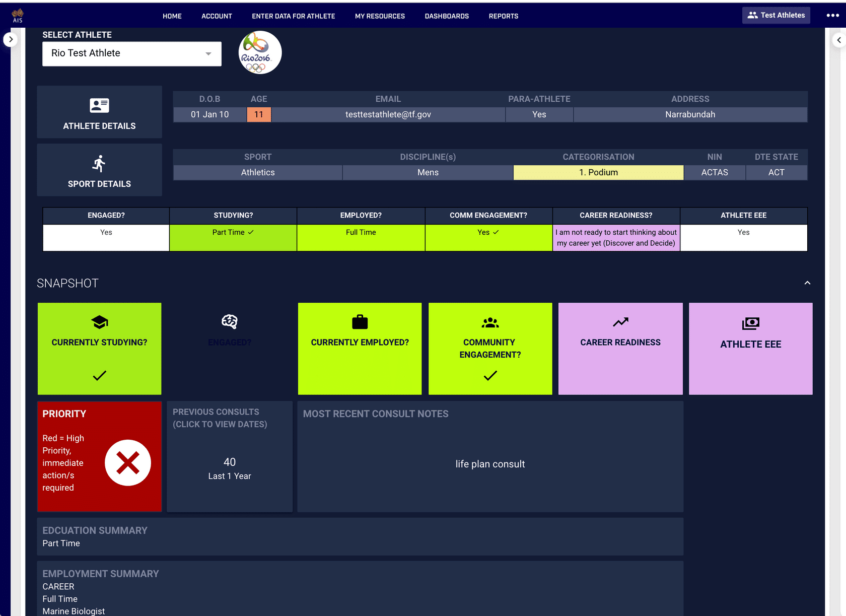Click the orange age cell '11'

coord(259,114)
